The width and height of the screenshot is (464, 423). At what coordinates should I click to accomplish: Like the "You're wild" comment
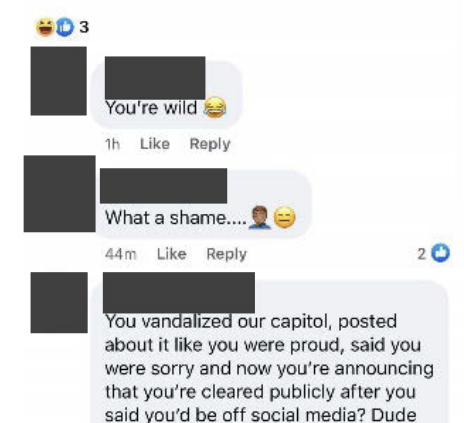(x=155, y=144)
